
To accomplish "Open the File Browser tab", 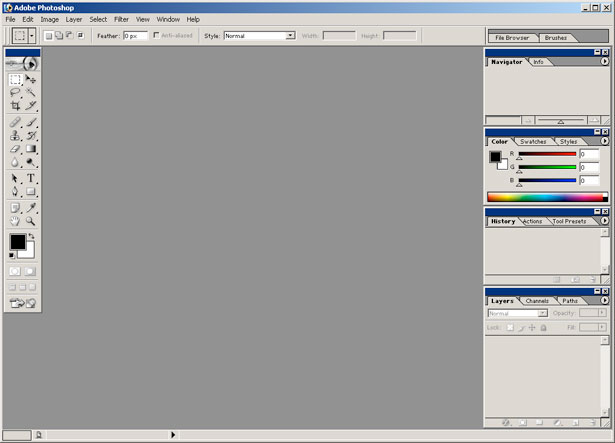I will (512, 37).
